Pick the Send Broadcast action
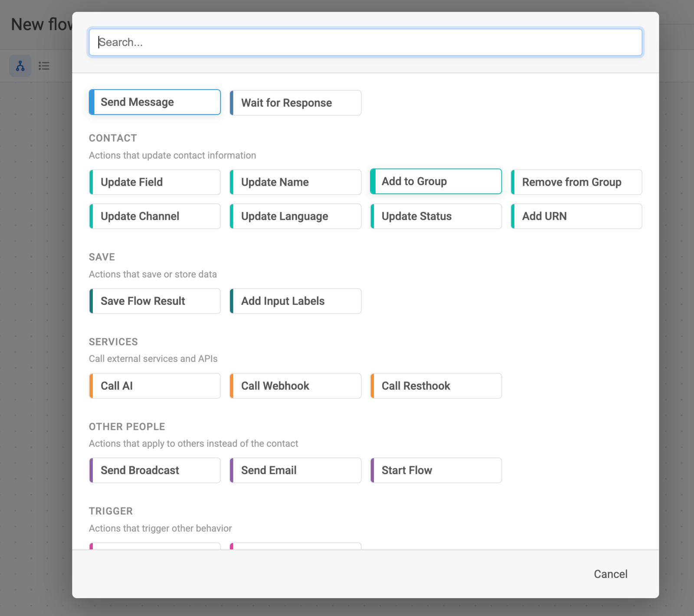Viewport: 694px width, 616px height. coord(155,470)
